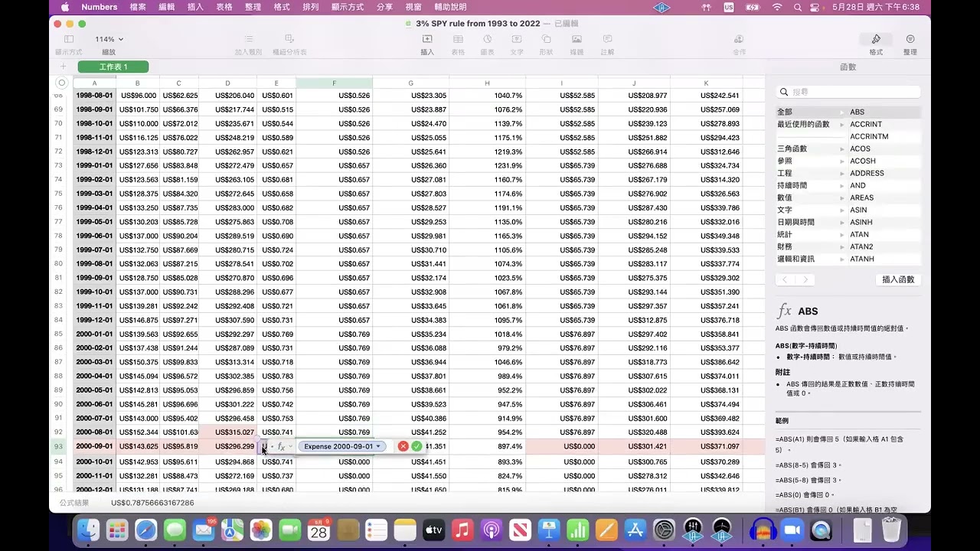980x551 pixels.
Task: Select the 工作表 1 sheet tab
Action: point(113,67)
